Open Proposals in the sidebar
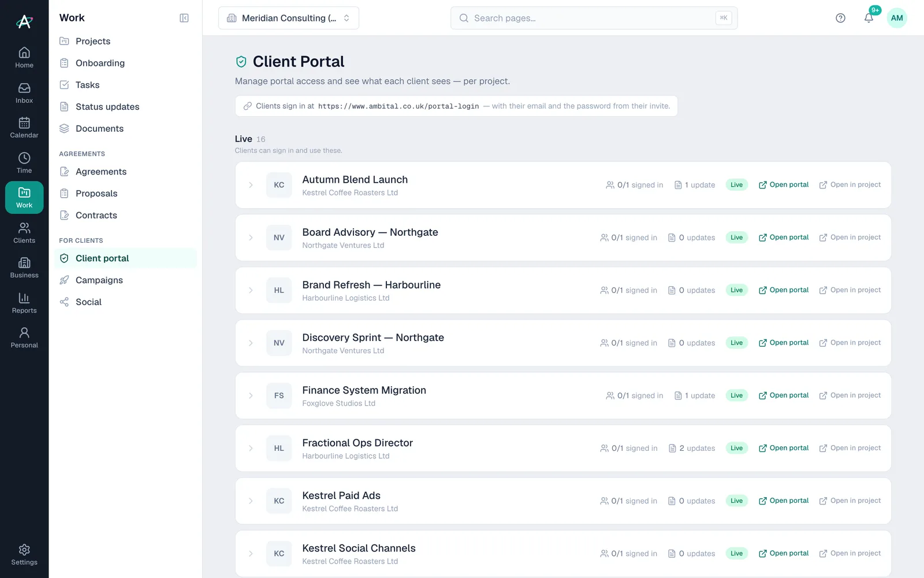This screenshot has width=924, height=578. pyautogui.click(x=125, y=194)
